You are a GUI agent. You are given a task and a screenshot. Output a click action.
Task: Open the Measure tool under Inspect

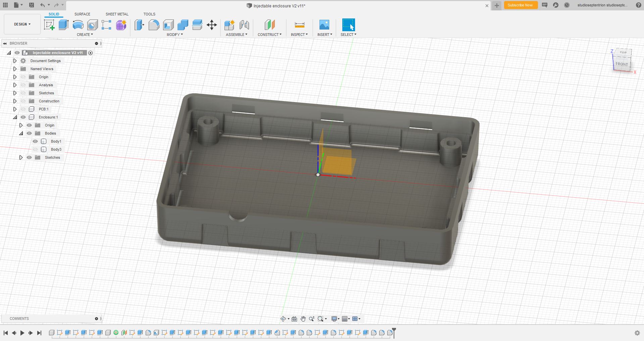[x=299, y=25]
